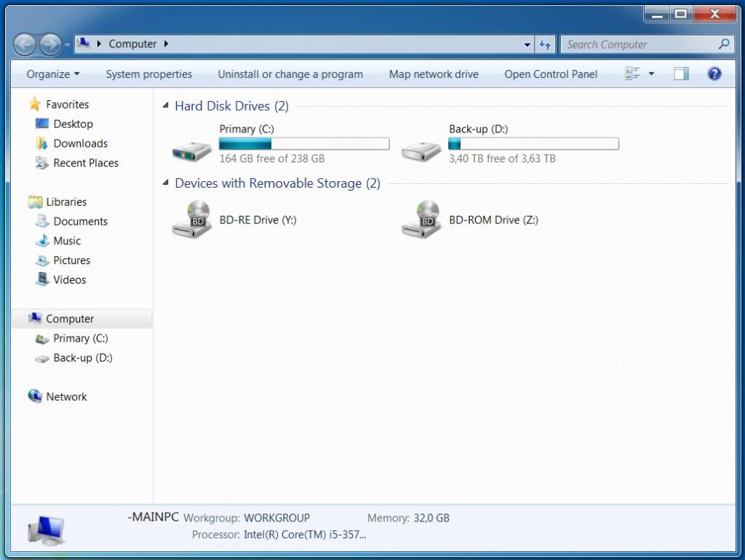The width and height of the screenshot is (745, 560).
Task: Click the refresh button in address bar
Action: coord(545,44)
